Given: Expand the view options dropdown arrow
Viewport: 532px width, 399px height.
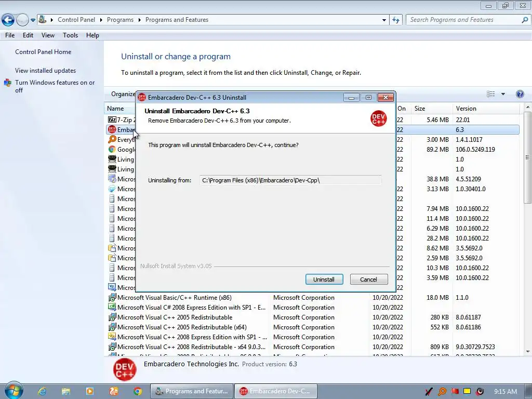Looking at the screenshot, I should pyautogui.click(x=503, y=94).
